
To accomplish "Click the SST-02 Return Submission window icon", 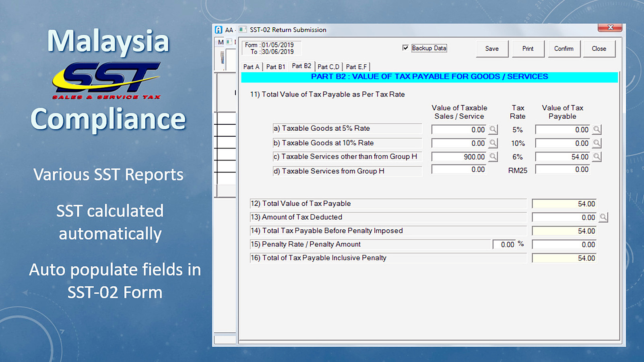I will pyautogui.click(x=242, y=30).
